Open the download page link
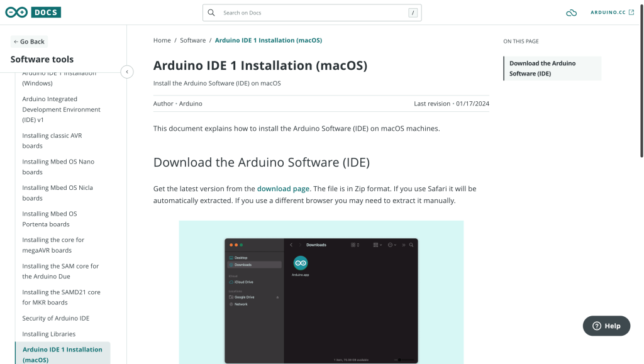Image resolution: width=644 pixels, height=364 pixels. (x=283, y=189)
